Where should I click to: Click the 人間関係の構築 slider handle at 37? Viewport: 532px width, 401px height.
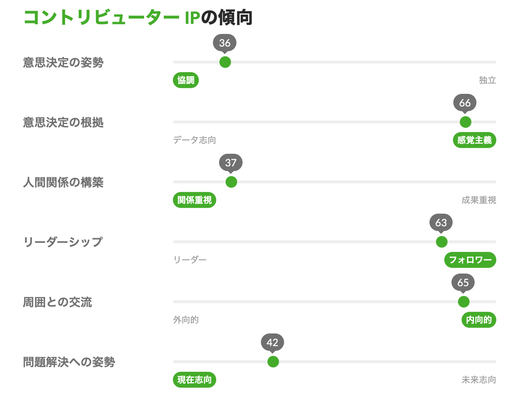tap(231, 182)
